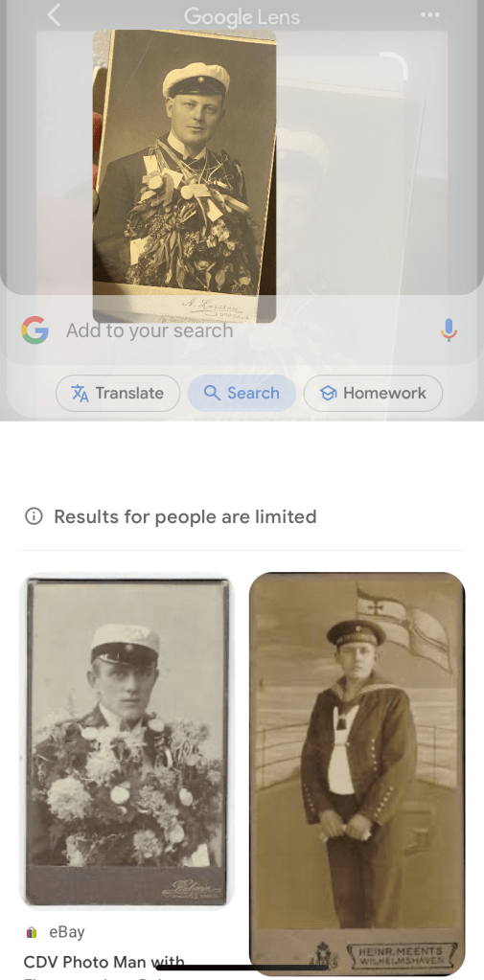Tap the microphone voice search icon

(449, 330)
